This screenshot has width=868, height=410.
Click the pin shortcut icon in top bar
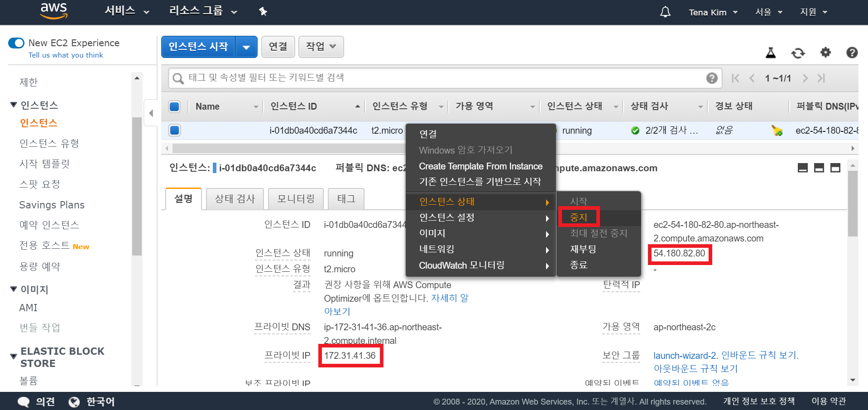[x=263, y=12]
